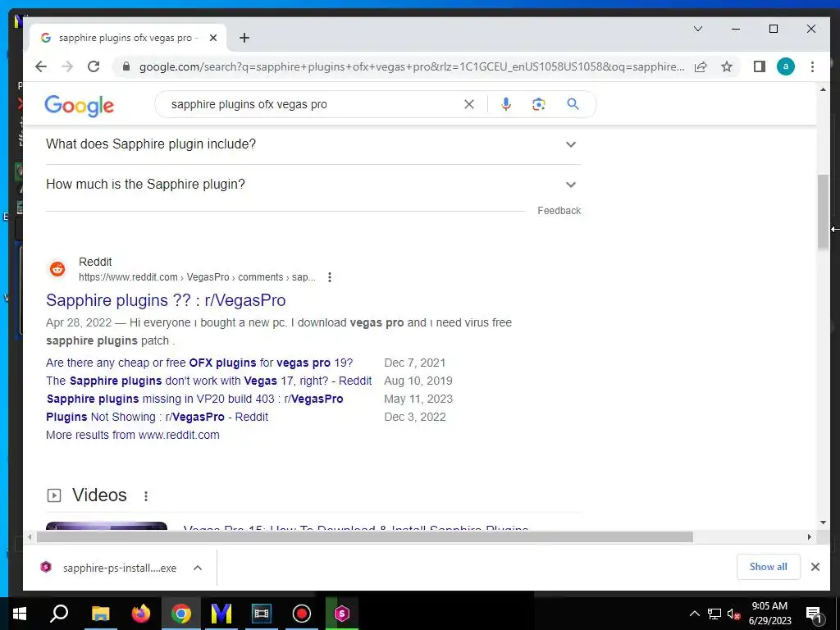Viewport: 840px width, 630px height.
Task: Reload the Google search page
Action: click(94, 66)
